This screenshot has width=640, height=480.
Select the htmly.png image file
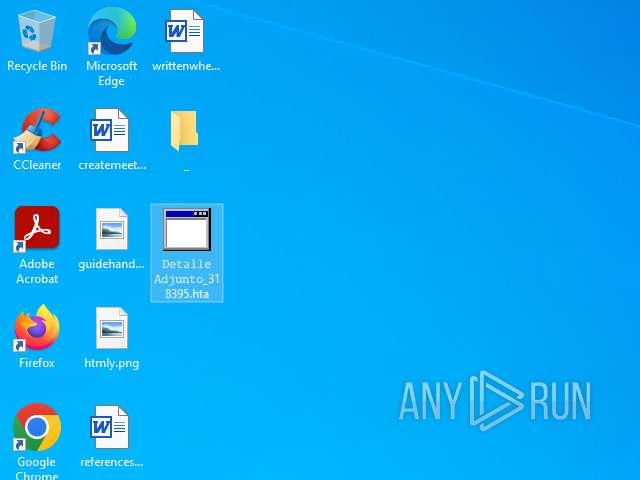click(111, 328)
